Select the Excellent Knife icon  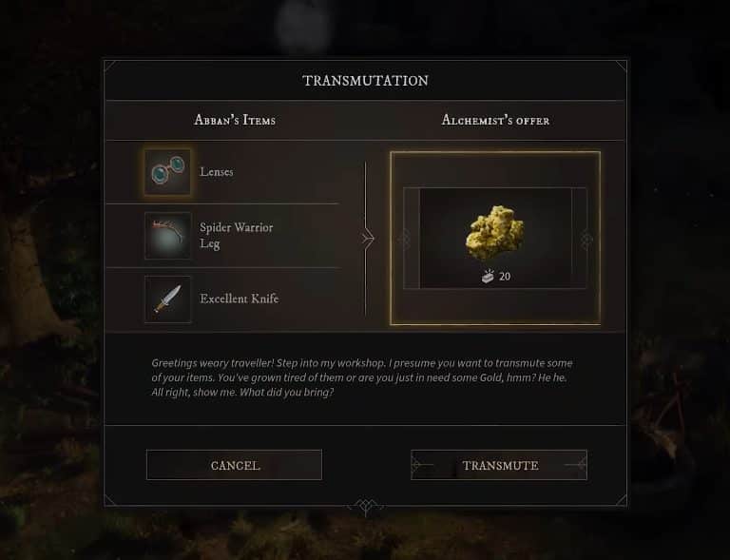click(x=167, y=299)
